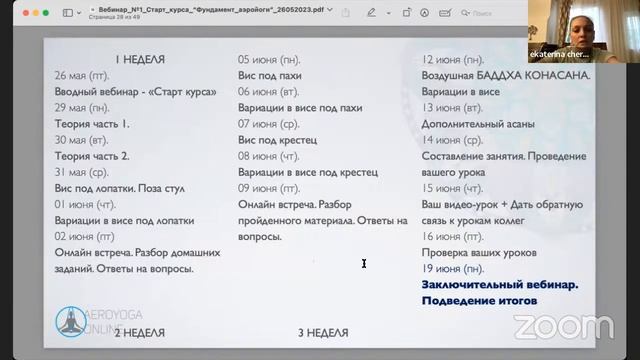640x360 pixels.
Task: Click the date "14 июня (ср)."
Action: 452,140
